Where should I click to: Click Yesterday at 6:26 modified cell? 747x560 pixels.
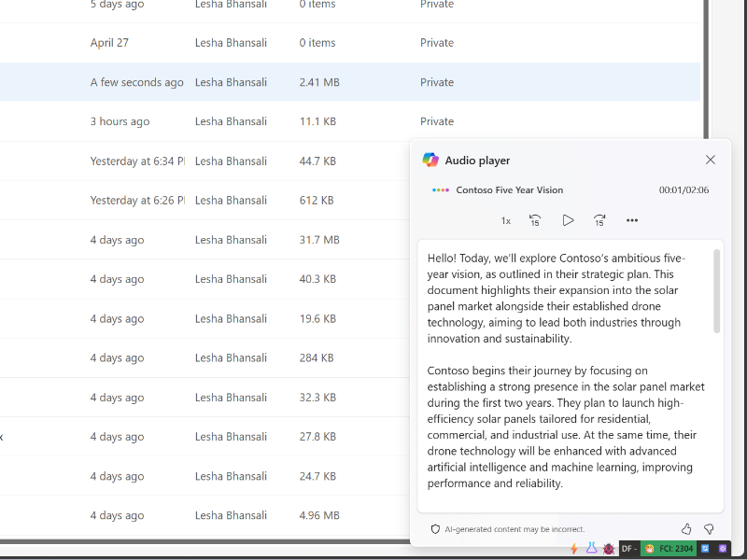(137, 201)
